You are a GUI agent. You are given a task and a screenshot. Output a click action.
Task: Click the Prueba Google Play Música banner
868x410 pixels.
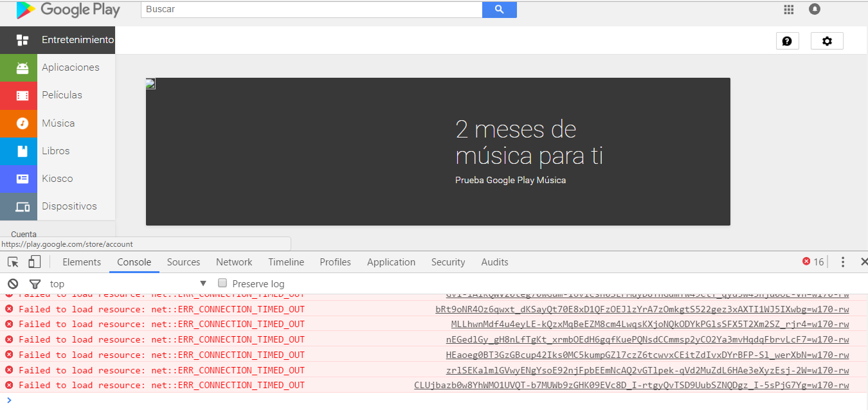point(510,181)
